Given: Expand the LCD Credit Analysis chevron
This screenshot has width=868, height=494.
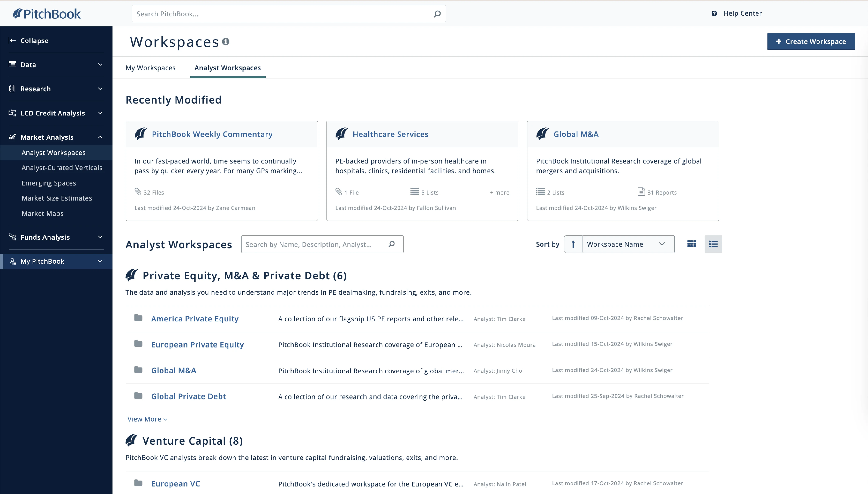Looking at the screenshot, I should tap(100, 113).
